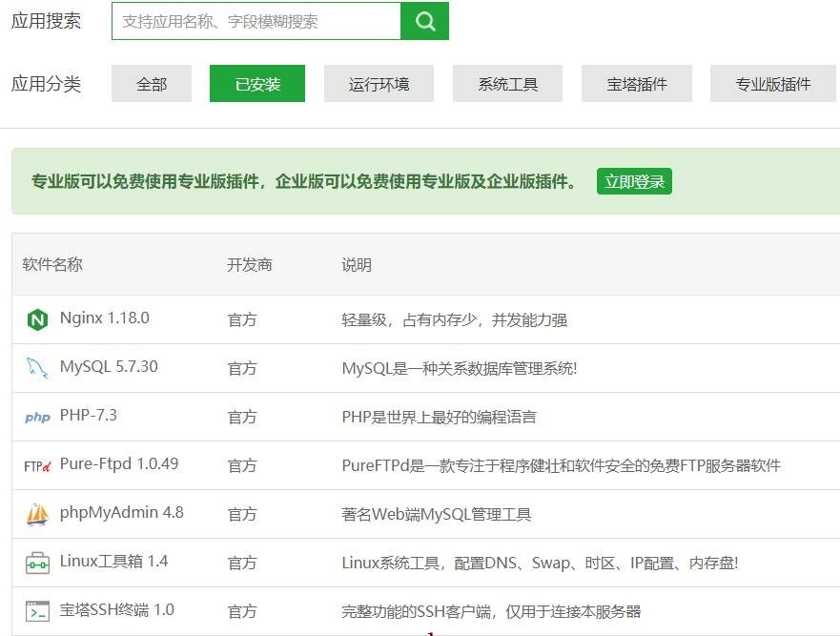Image resolution: width=840 pixels, height=636 pixels.
Task: Click 官方 in the MySQL row
Action: [242, 369]
